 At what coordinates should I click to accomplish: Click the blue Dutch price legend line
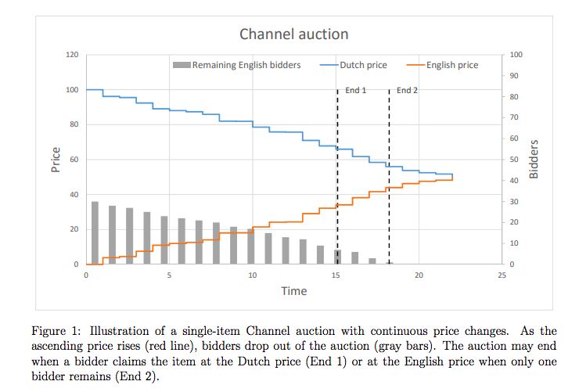tap(329, 65)
